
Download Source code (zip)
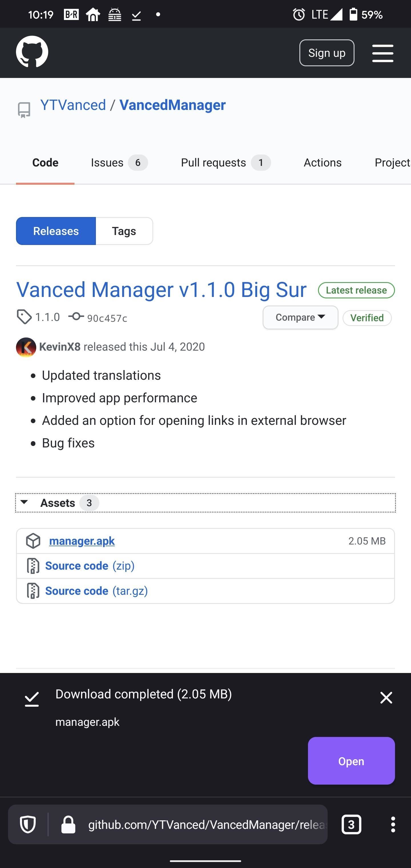click(90, 566)
